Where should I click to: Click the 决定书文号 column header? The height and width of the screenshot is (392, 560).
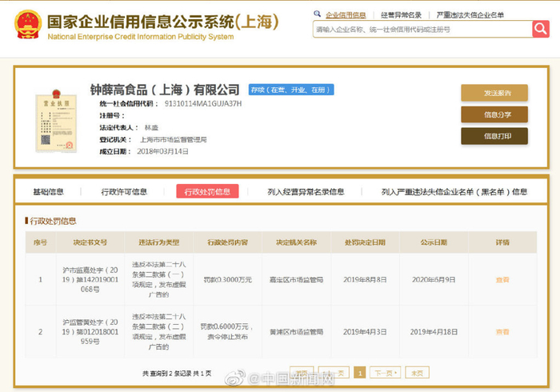coord(90,242)
